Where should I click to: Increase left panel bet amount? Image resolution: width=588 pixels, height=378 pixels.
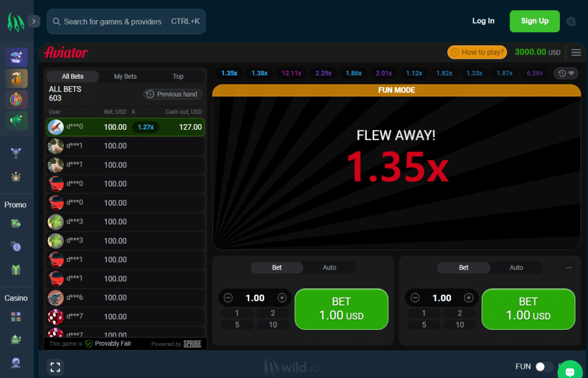point(282,298)
